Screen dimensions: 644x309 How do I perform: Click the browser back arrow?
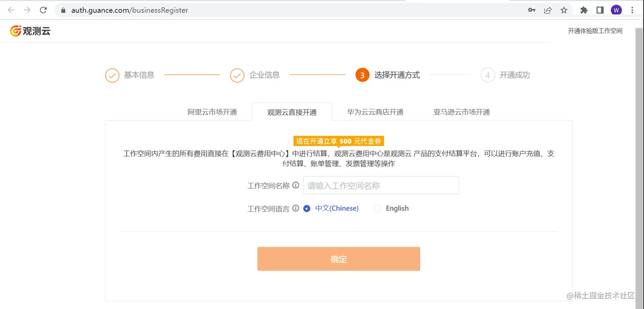click(11, 10)
